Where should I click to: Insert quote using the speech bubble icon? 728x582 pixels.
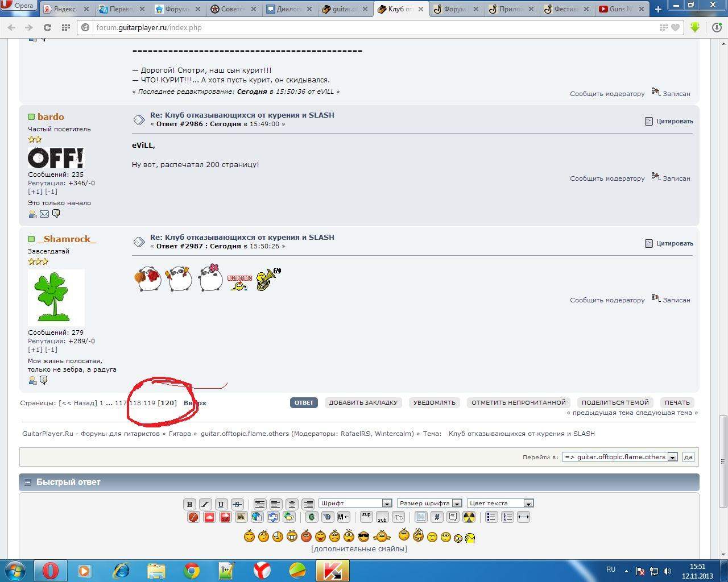click(453, 517)
